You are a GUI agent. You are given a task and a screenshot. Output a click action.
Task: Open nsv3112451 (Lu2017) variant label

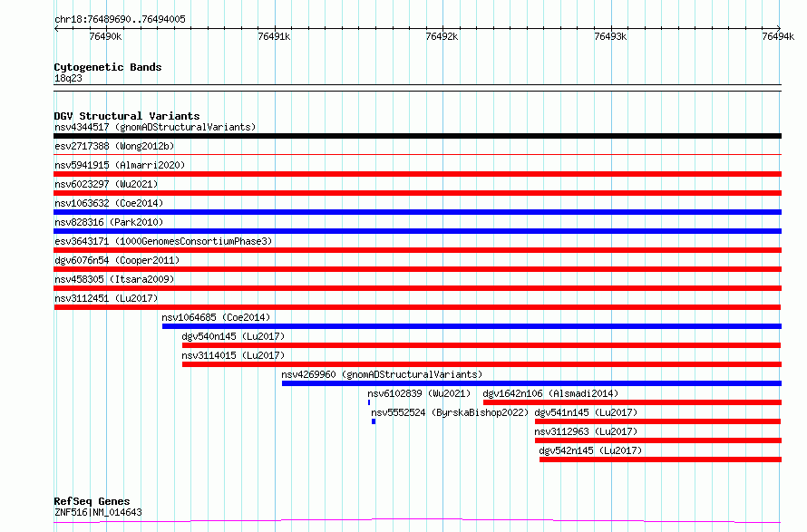[x=106, y=298]
